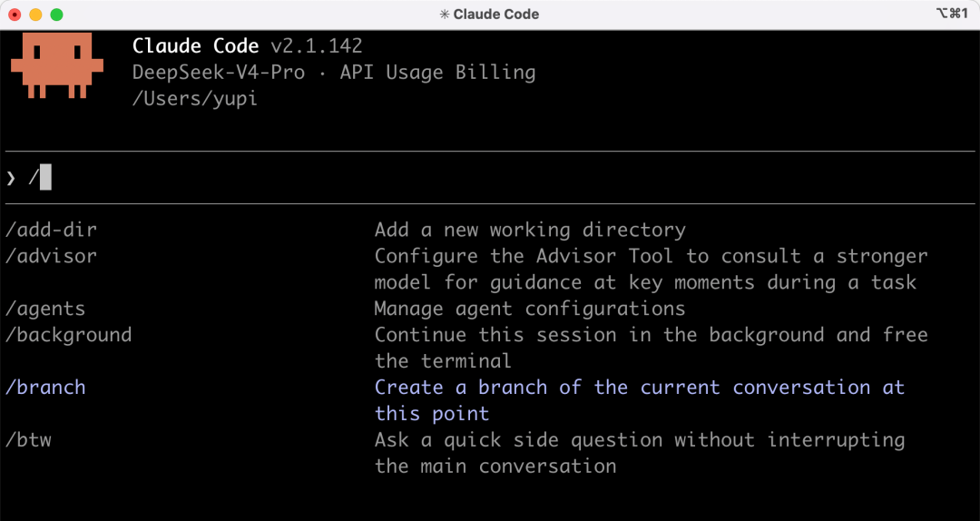Image resolution: width=980 pixels, height=521 pixels.
Task: Click the yellow minimize window button
Action: 35,15
